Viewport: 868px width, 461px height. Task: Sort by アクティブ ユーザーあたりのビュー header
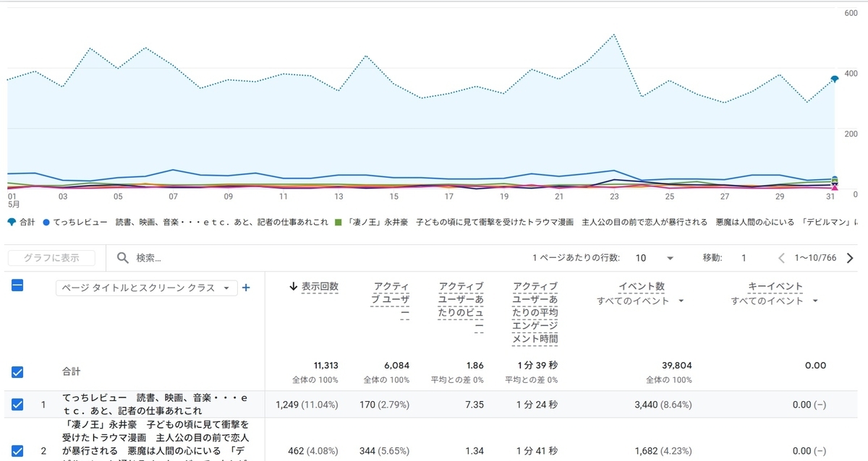pos(461,306)
